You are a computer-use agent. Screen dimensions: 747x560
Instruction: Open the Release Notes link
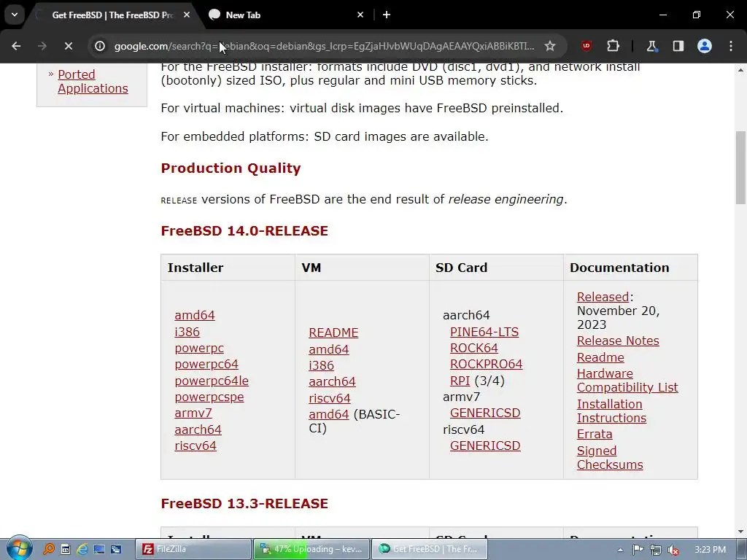click(618, 341)
